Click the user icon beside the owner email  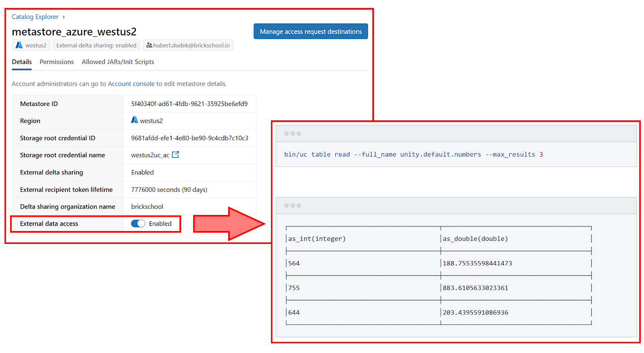pos(149,45)
